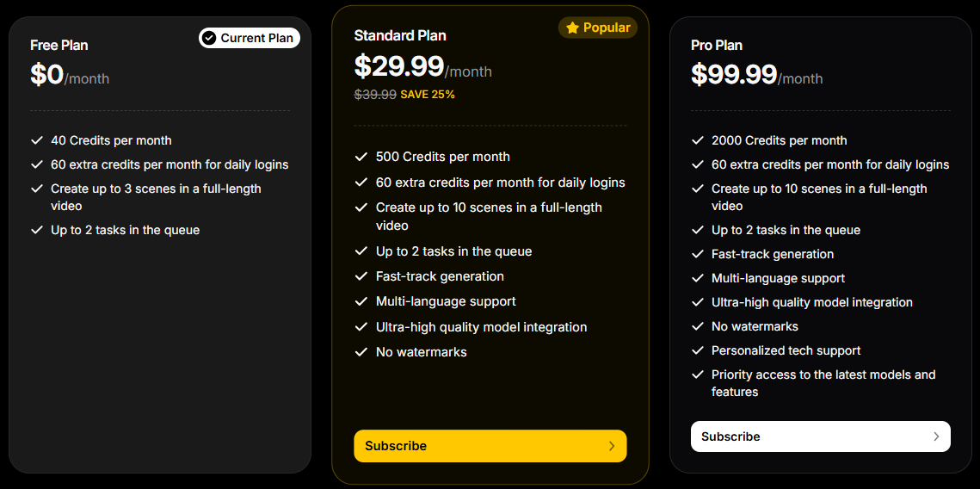Select the Free Plan title
This screenshot has height=489, width=980.
click(59, 45)
